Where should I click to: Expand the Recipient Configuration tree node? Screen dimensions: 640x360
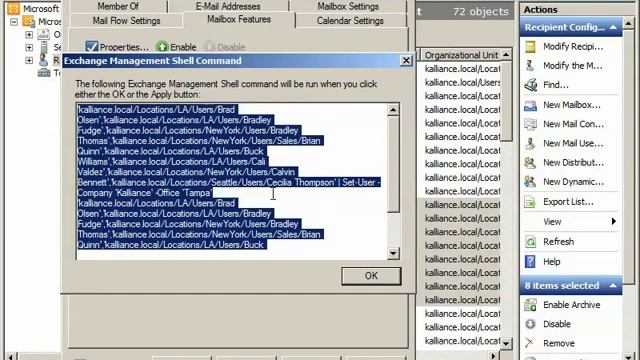pos(29,60)
